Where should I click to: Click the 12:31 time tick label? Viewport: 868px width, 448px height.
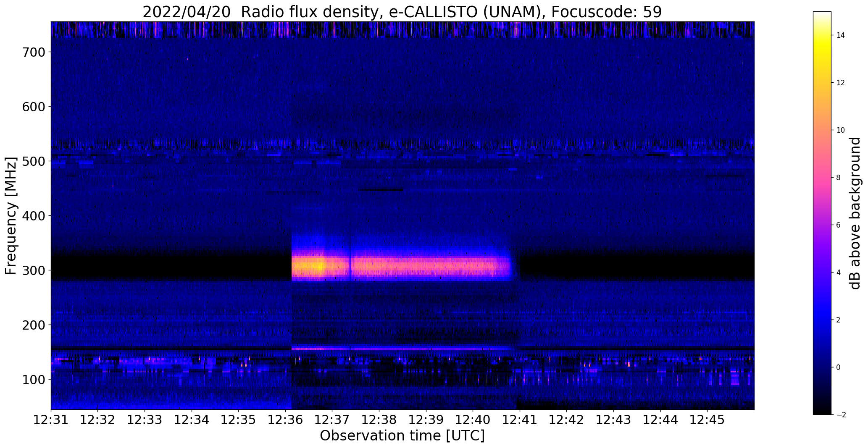point(51,420)
